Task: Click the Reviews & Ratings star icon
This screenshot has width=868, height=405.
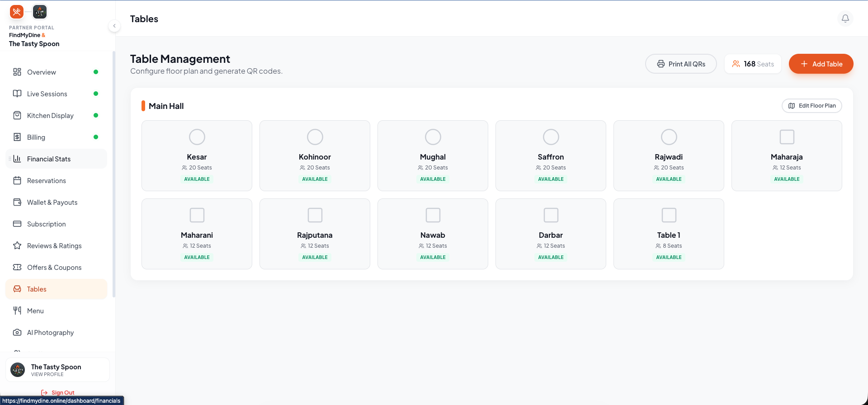Action: pyautogui.click(x=17, y=245)
